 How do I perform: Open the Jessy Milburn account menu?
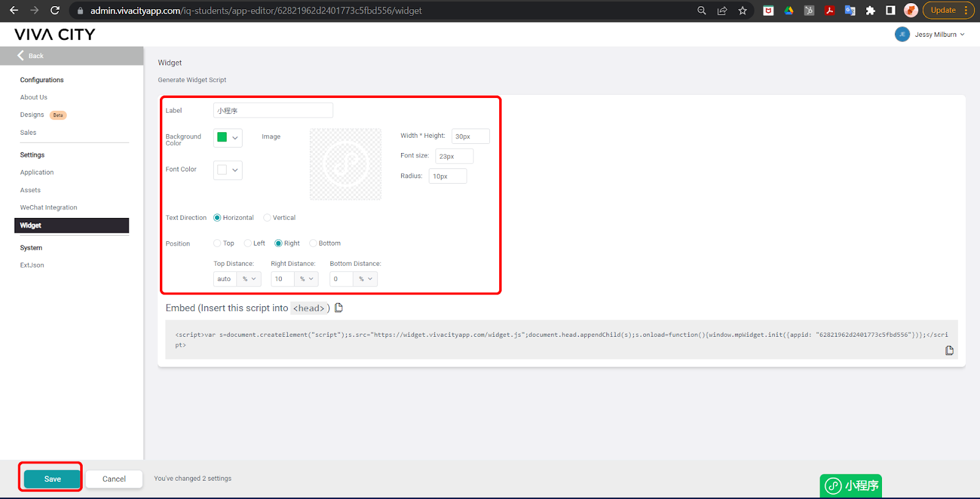(x=940, y=35)
